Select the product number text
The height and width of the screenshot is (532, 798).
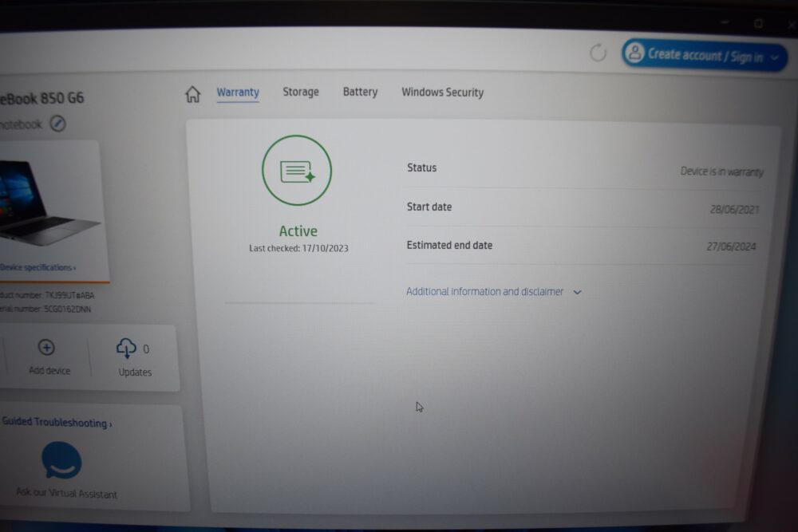click(x=47, y=295)
